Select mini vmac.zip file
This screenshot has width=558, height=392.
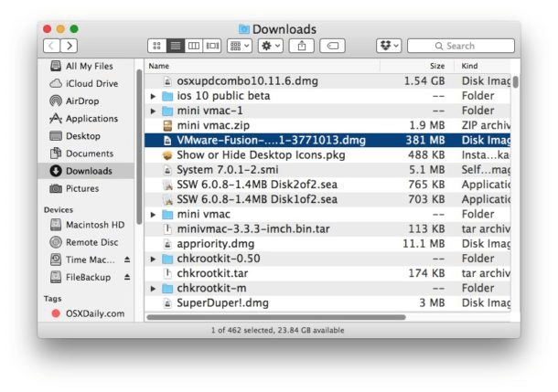coord(327,125)
